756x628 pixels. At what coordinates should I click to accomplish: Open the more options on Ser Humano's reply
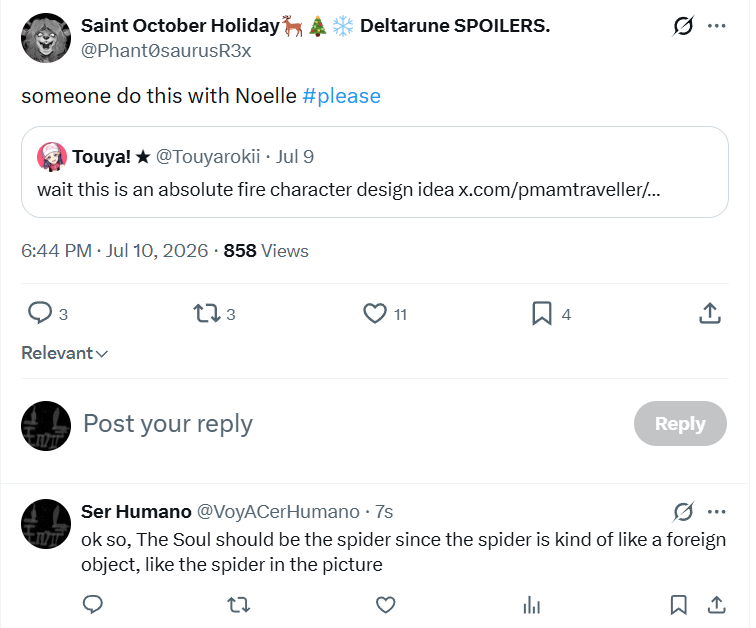click(x=716, y=512)
